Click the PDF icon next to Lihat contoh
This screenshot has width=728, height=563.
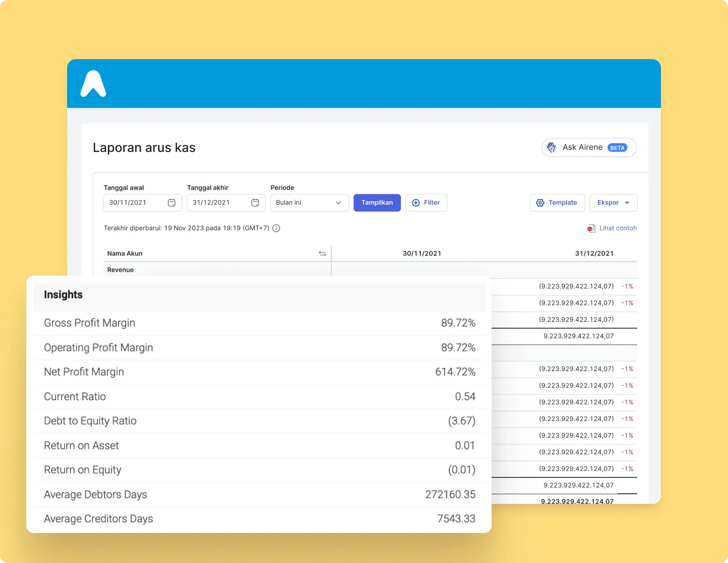[x=591, y=228]
